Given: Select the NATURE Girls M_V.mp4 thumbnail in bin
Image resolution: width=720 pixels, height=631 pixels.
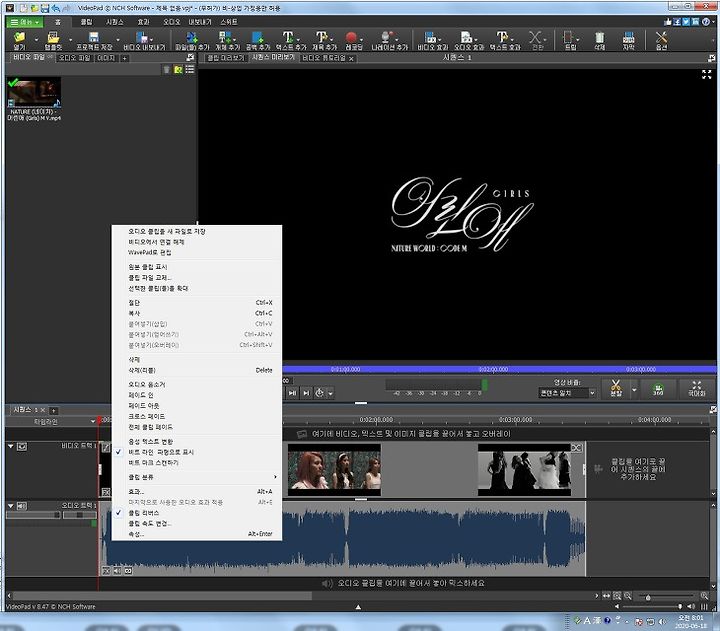Looking at the screenshot, I should 34,93.
